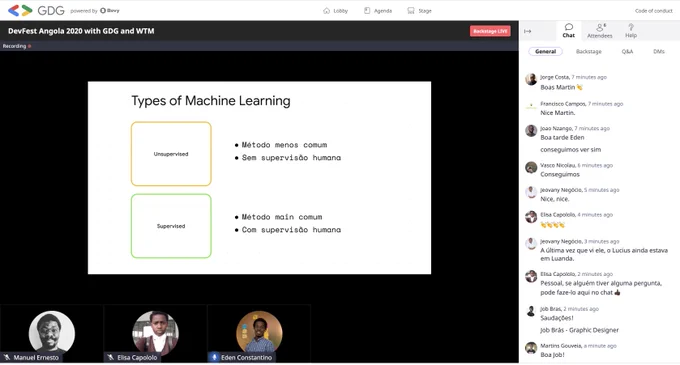
Task: Click the message 'Job Brás - Graphic Designer'
Action: point(579,330)
